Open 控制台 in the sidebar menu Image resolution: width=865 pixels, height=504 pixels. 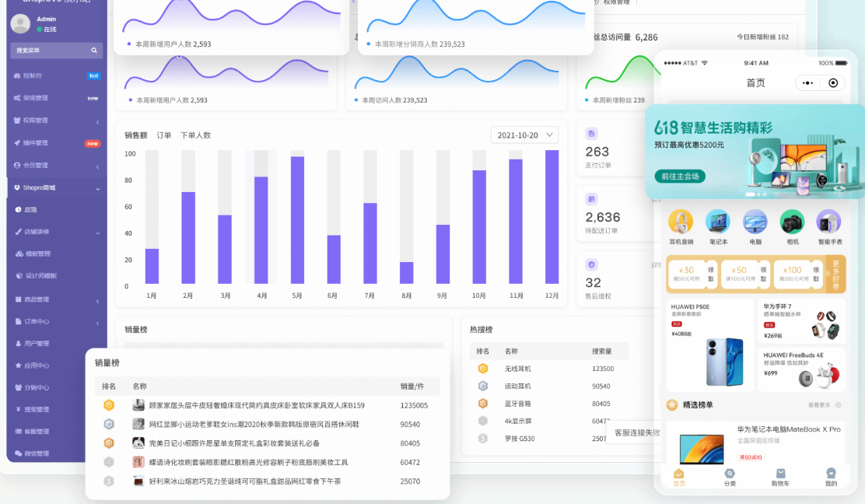click(x=33, y=75)
